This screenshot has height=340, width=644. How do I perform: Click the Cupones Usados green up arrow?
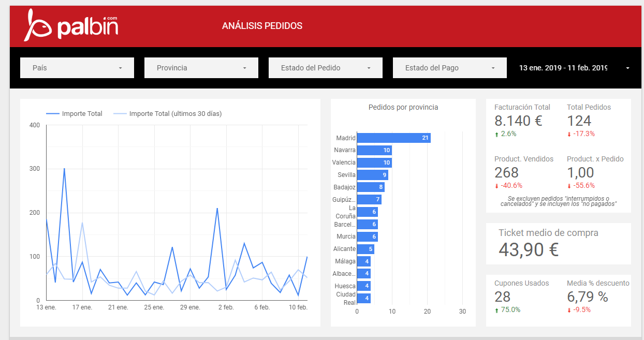[496, 310]
